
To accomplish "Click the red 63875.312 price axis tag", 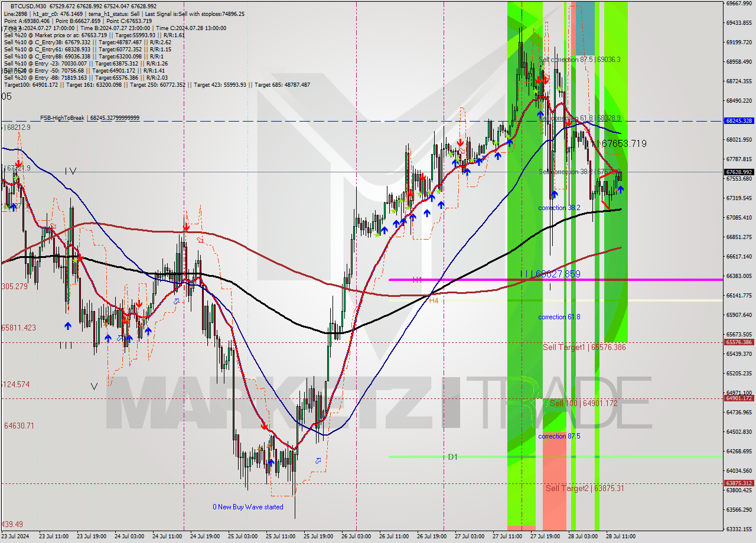I will point(739,483).
